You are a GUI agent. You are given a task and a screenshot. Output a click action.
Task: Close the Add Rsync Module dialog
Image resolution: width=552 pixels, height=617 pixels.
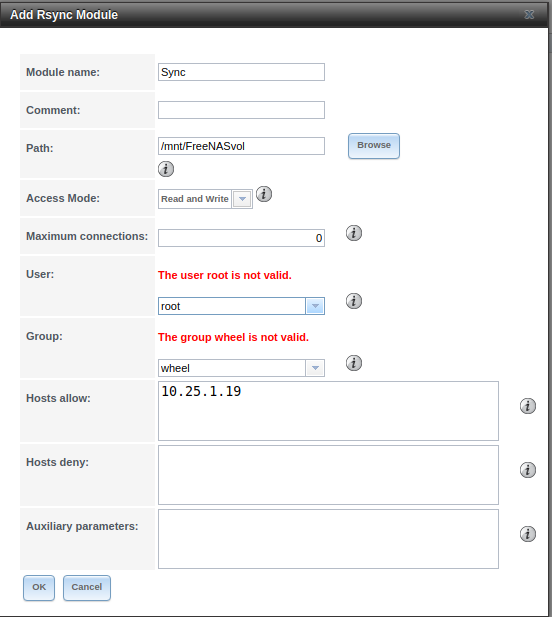[x=529, y=15]
